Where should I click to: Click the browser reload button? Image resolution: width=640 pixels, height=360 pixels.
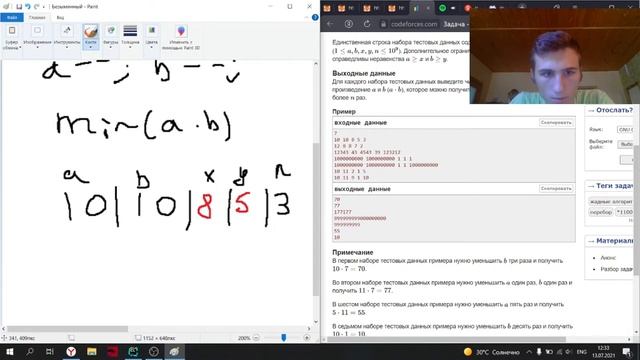(367, 24)
